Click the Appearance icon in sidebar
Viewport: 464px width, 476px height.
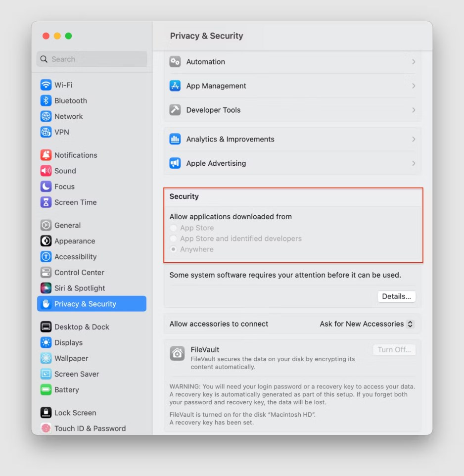tap(46, 241)
